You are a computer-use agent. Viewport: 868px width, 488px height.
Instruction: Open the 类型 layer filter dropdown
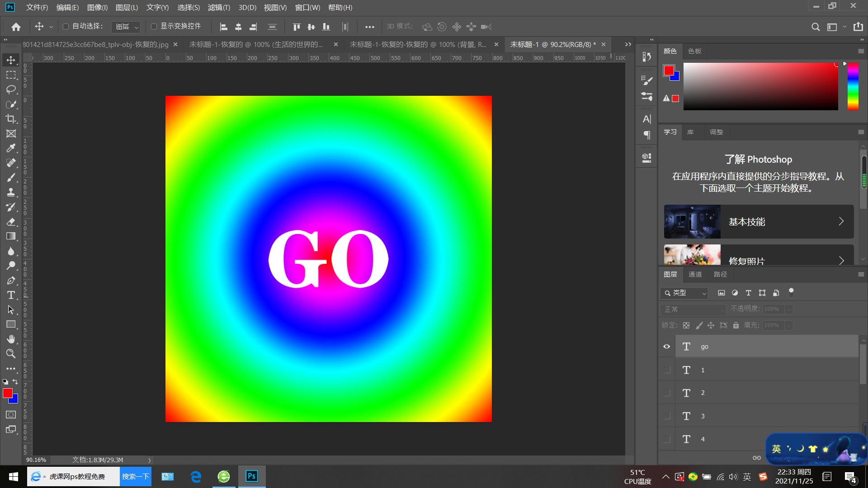click(x=684, y=293)
